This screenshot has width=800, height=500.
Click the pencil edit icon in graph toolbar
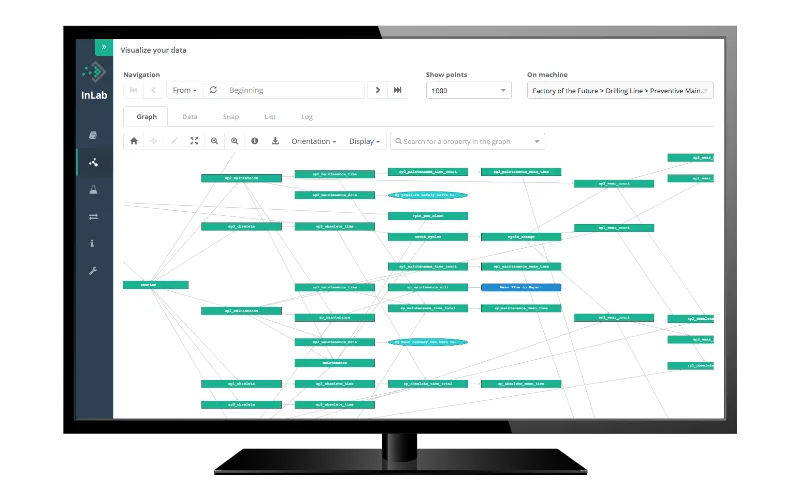point(174,141)
